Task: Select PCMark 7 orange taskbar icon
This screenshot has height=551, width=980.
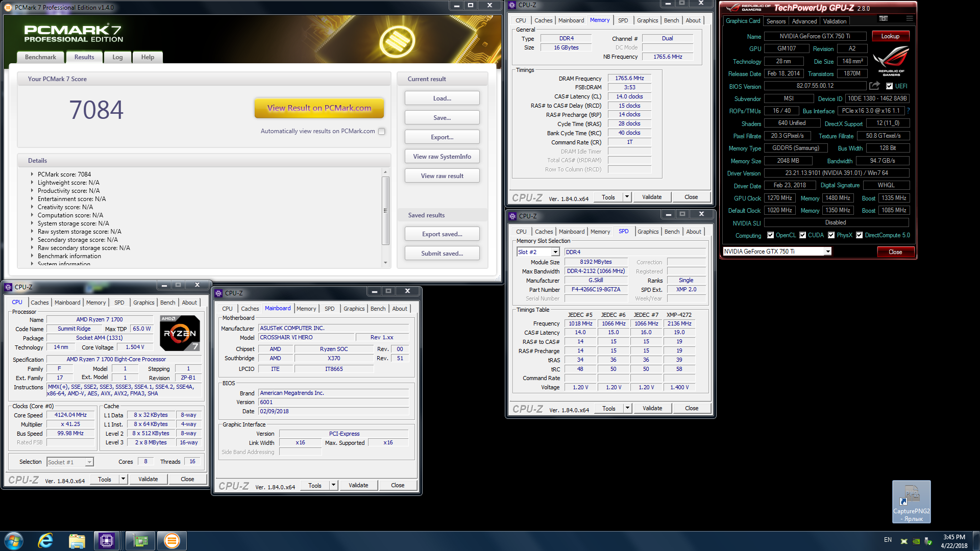Action: click(x=172, y=541)
